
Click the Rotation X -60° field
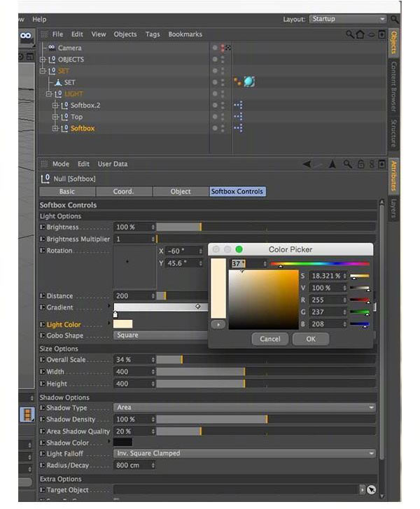(x=184, y=251)
